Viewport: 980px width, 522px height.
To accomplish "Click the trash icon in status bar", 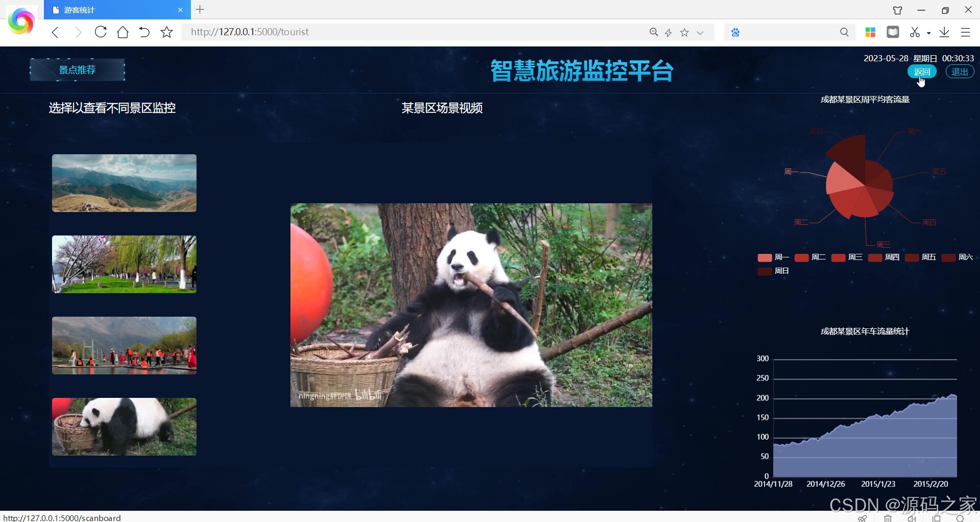I will (888, 518).
